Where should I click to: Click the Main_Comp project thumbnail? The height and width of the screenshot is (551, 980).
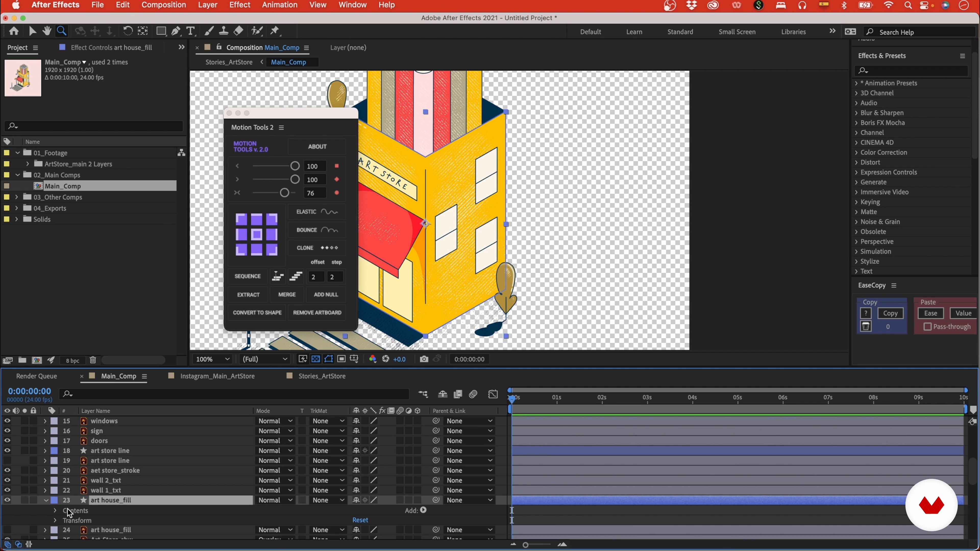click(x=23, y=78)
